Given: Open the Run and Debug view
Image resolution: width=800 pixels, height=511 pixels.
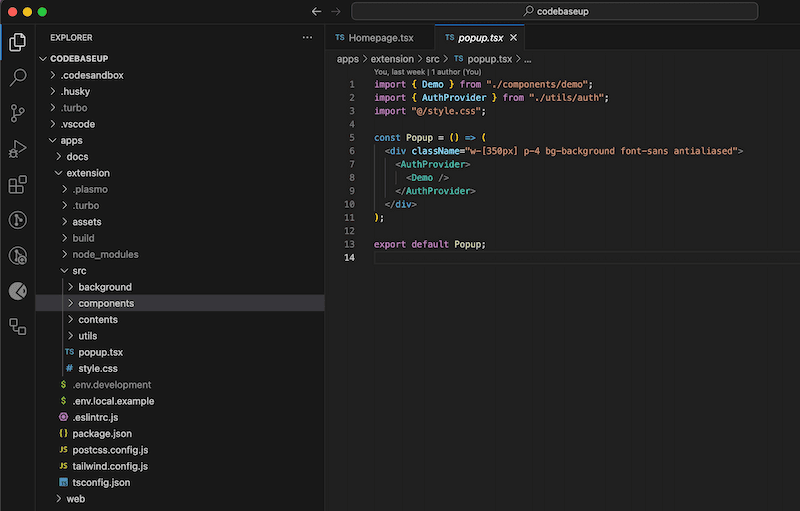Looking at the screenshot, I should click(x=17, y=149).
